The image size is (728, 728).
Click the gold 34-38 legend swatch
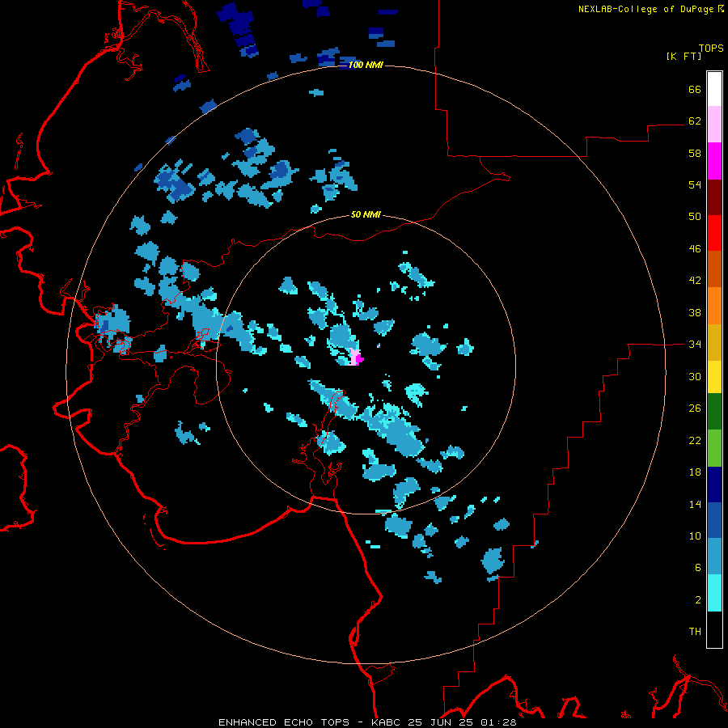714,342
